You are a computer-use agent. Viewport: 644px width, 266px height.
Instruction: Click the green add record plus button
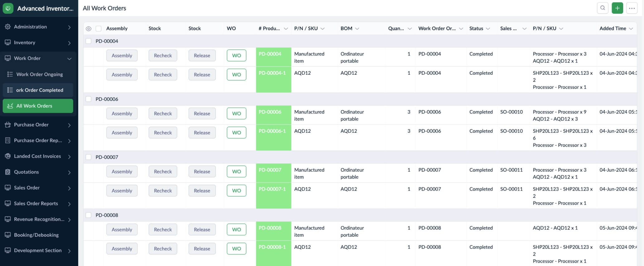(x=617, y=8)
